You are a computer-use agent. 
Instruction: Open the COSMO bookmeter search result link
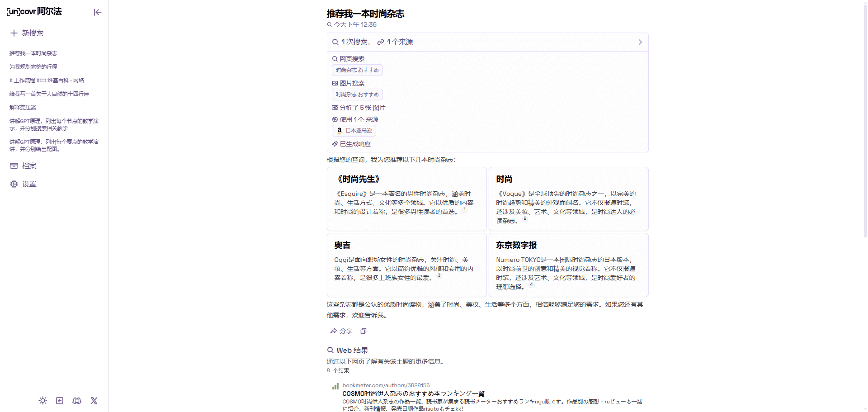(x=413, y=393)
